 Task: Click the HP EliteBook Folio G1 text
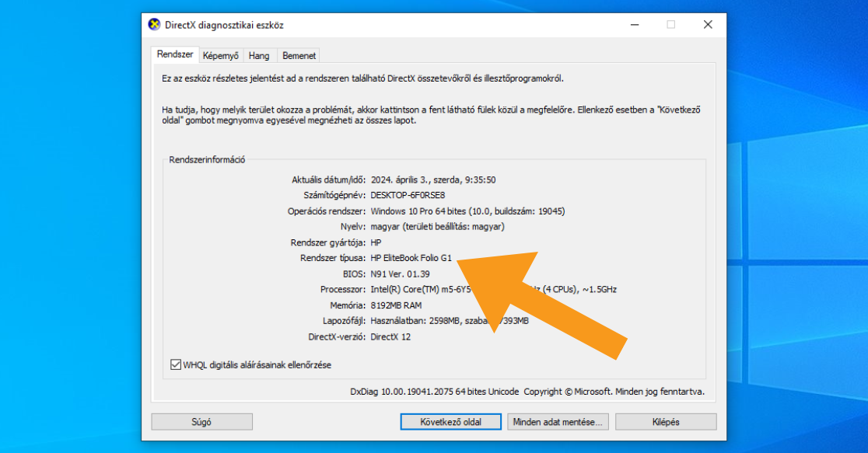[x=411, y=258]
